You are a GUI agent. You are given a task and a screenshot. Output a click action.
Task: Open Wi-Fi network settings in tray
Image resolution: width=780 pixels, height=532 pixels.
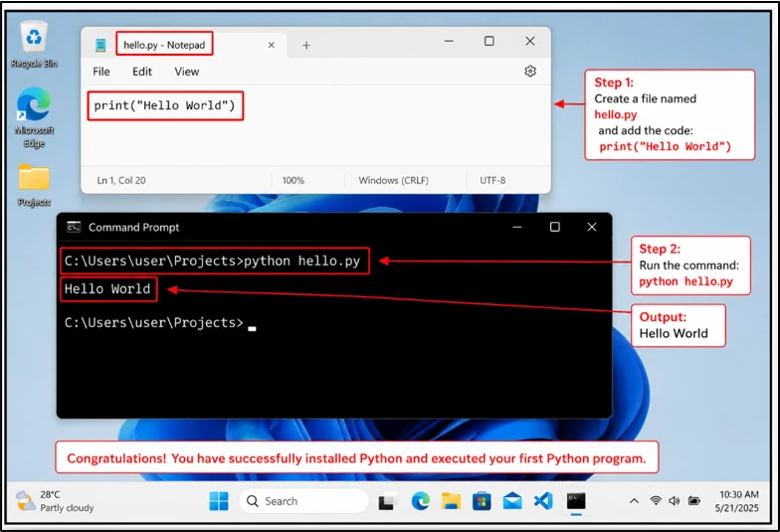click(656, 501)
